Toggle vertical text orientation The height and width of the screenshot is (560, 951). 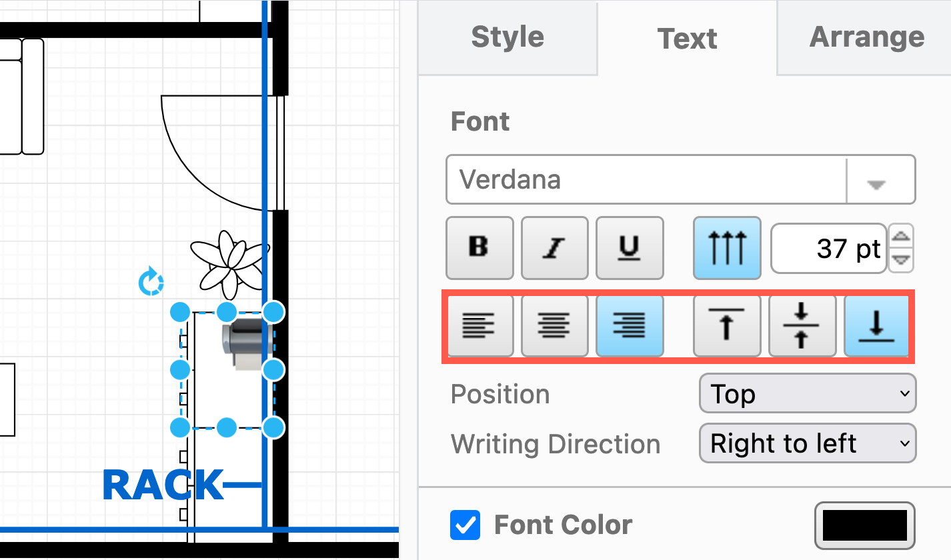pos(726,247)
